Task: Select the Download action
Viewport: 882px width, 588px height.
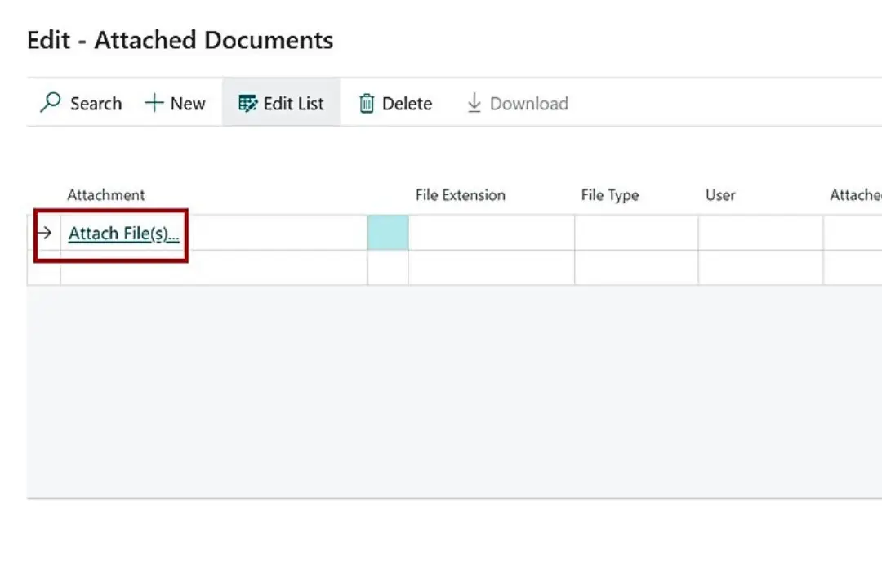Action: [x=518, y=103]
